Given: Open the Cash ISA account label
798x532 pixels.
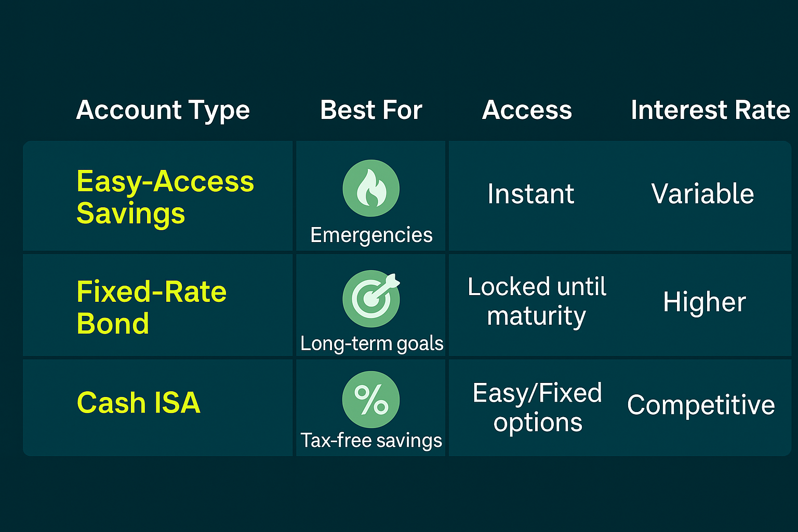Looking at the screenshot, I should click(139, 403).
